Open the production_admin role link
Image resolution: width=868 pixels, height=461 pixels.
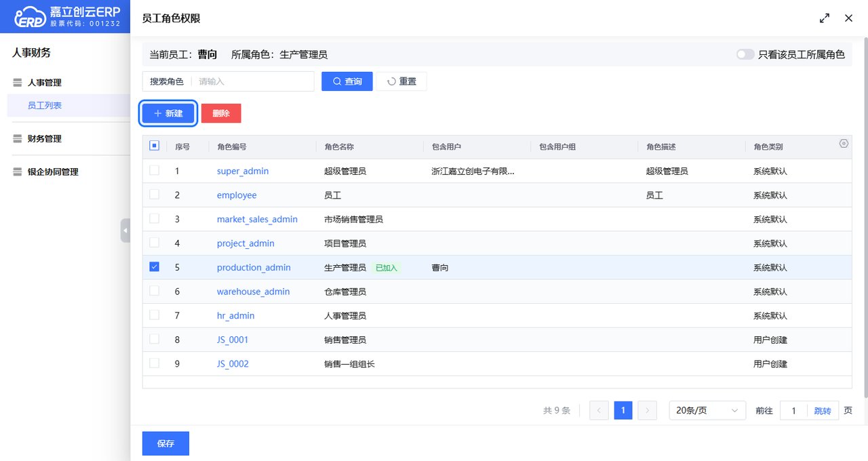tap(254, 268)
